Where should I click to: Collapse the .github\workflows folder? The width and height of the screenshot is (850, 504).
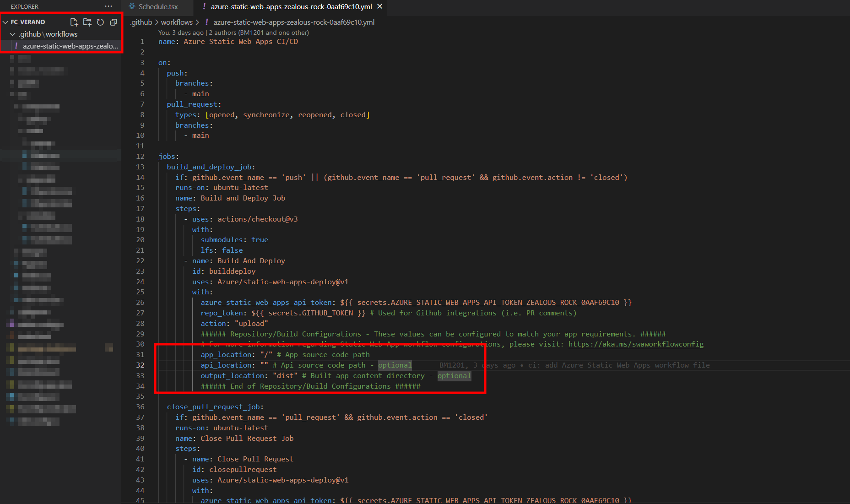(13, 34)
